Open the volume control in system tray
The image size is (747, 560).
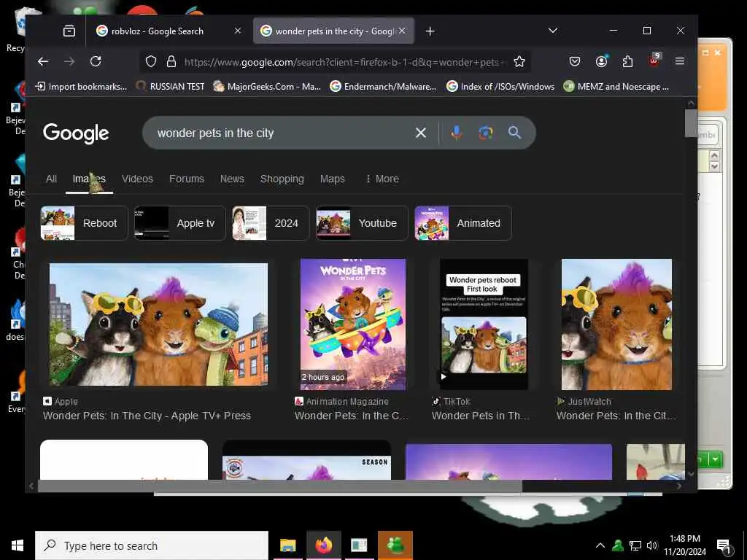(651, 545)
